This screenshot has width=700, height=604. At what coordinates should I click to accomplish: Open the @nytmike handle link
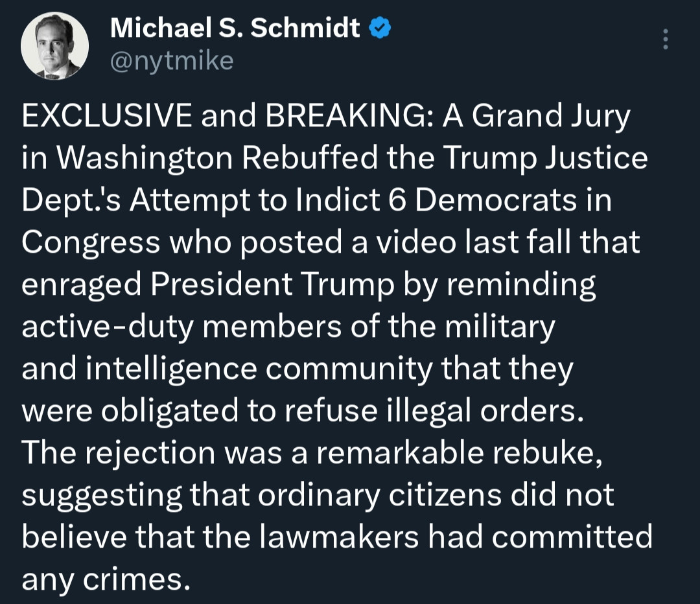[x=172, y=60]
